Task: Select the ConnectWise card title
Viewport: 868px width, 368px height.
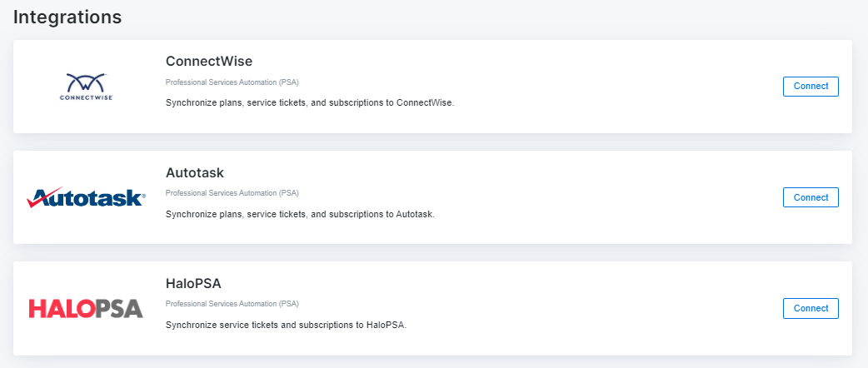Action: pos(208,62)
